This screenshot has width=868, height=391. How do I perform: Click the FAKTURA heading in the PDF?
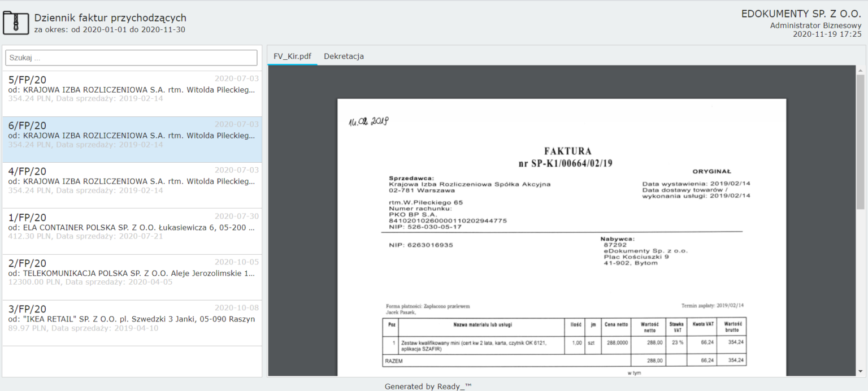coord(567,151)
